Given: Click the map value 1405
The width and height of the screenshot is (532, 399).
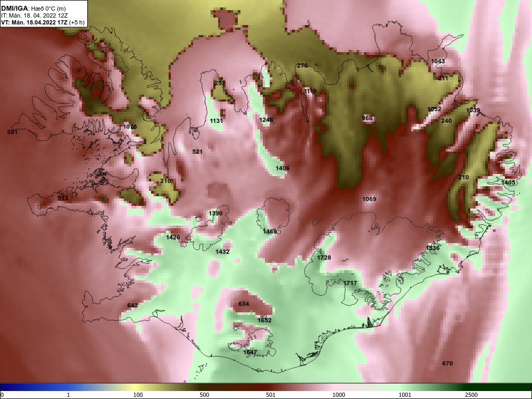Looking at the screenshot, I should click(x=508, y=182).
